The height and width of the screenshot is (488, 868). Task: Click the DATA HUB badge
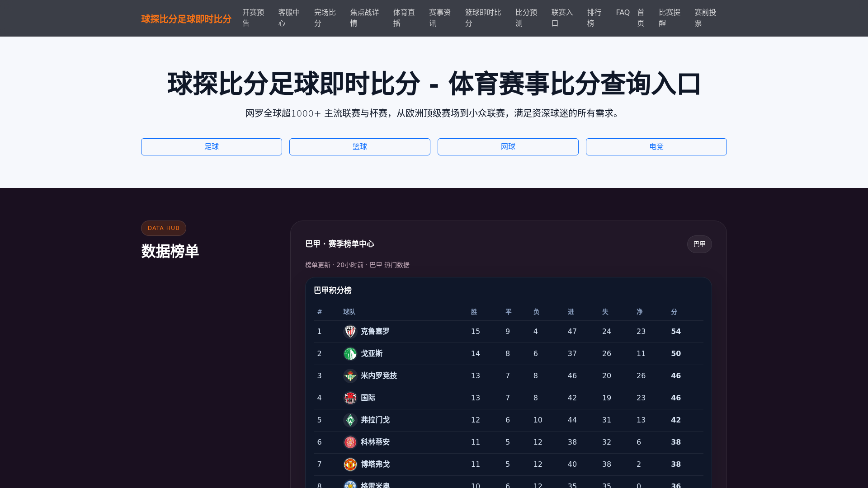pos(164,228)
